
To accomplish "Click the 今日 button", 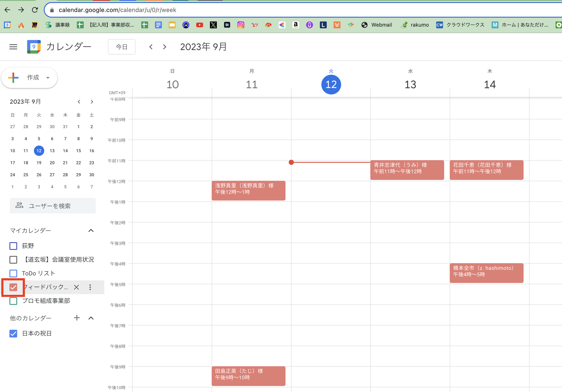I will click(x=122, y=47).
